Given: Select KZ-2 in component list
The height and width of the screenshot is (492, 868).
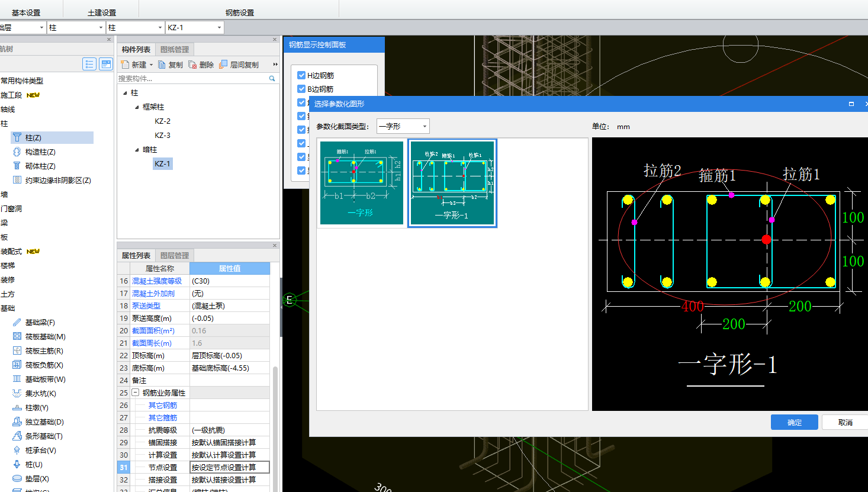Looking at the screenshot, I should 163,121.
